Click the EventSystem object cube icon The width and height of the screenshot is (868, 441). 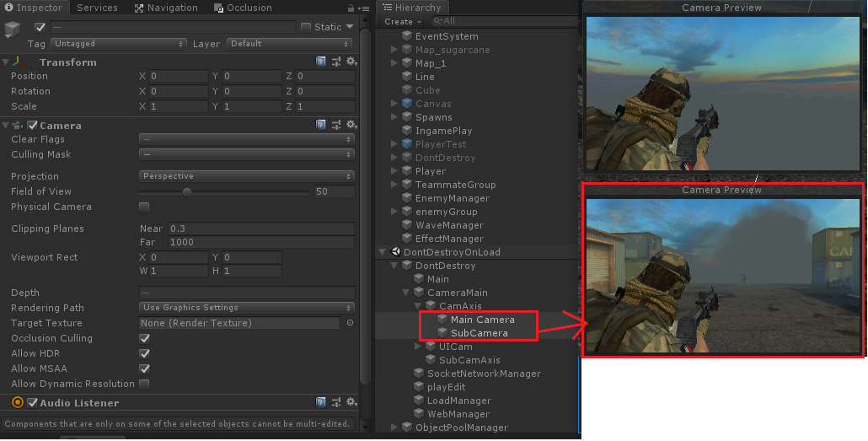[x=407, y=36]
